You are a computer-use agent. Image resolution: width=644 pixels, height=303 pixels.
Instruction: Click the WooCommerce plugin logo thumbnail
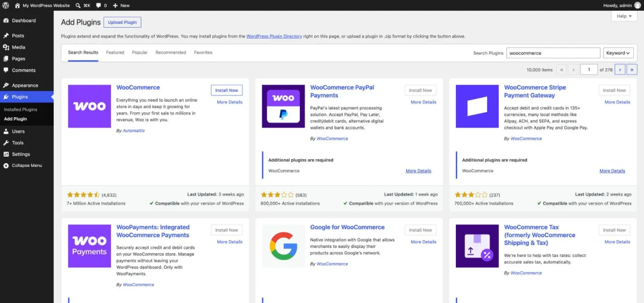coord(89,106)
